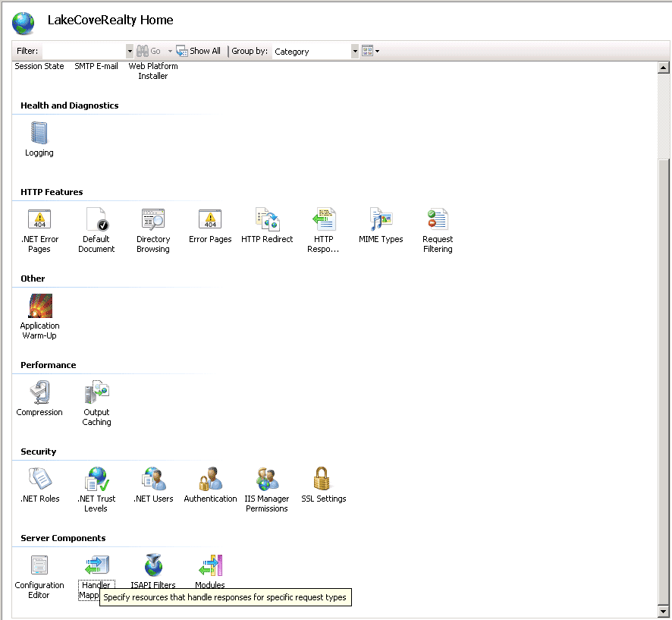Click the Server Components group header
The width and height of the screenshot is (672, 620).
point(63,539)
